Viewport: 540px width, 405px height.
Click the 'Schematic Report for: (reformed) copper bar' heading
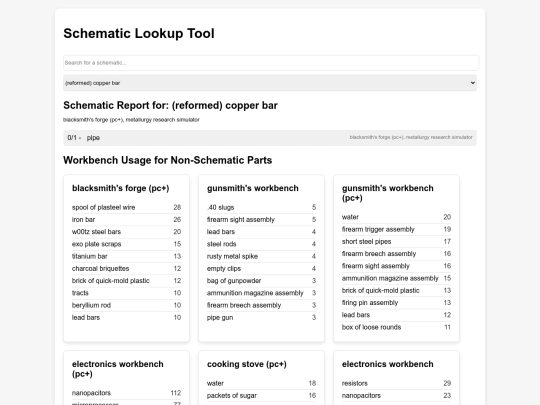coord(170,105)
